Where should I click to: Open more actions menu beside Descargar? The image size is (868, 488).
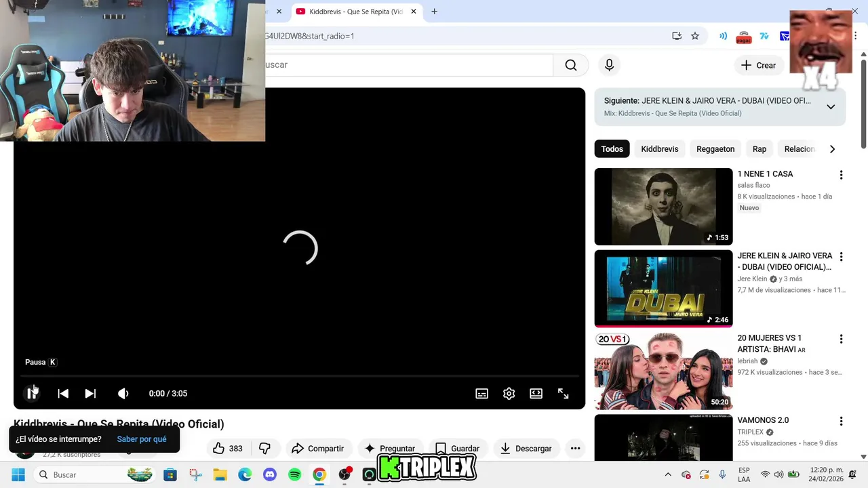pos(575,449)
